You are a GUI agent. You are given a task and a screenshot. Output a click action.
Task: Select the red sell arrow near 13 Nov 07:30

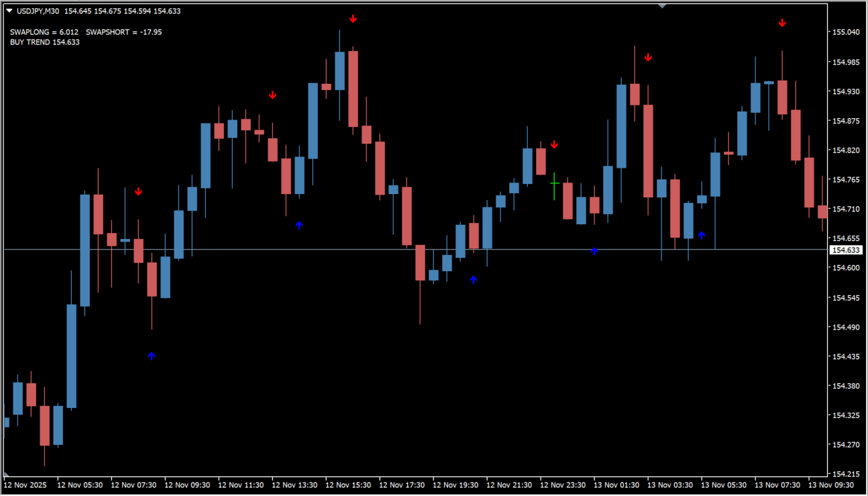coord(782,23)
